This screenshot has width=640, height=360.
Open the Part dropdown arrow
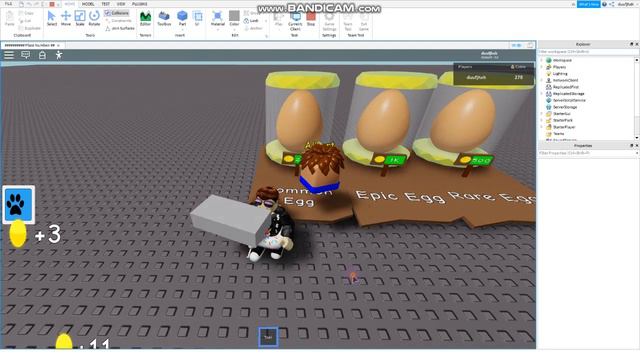click(182, 29)
